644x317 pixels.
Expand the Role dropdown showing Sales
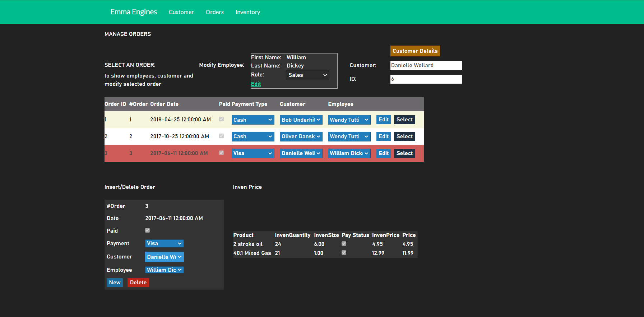308,75
